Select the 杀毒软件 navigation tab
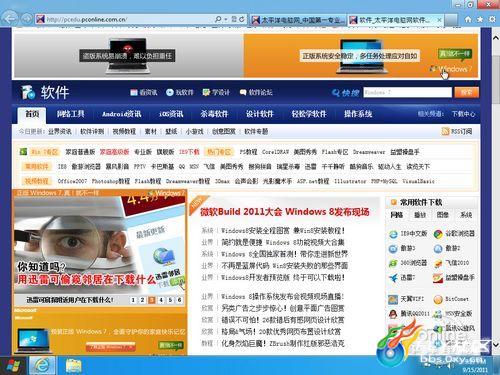The height and width of the screenshot is (375, 500). pos(214,114)
